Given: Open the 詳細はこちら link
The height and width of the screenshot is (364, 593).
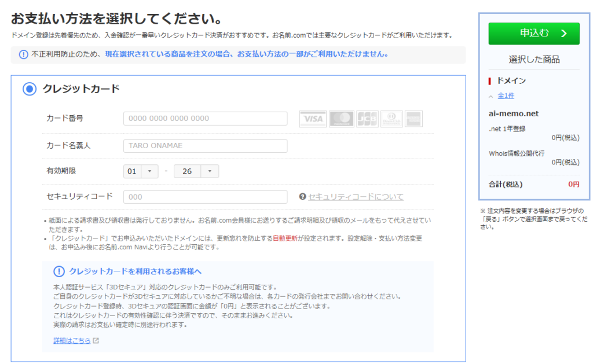Looking at the screenshot, I should point(72,341).
